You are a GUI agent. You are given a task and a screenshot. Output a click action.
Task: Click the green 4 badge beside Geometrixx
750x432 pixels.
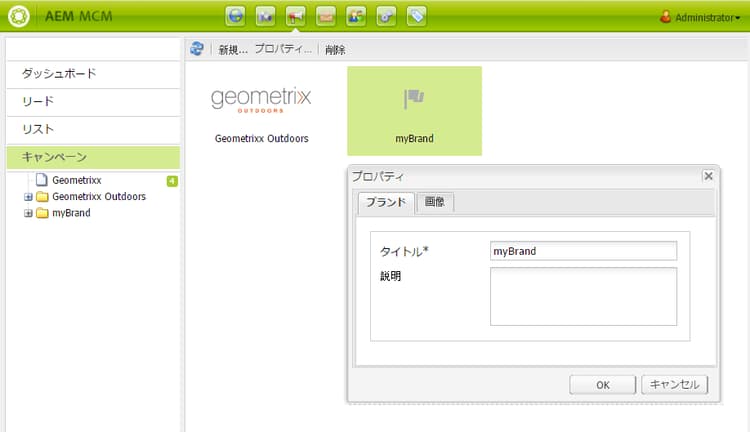click(172, 181)
